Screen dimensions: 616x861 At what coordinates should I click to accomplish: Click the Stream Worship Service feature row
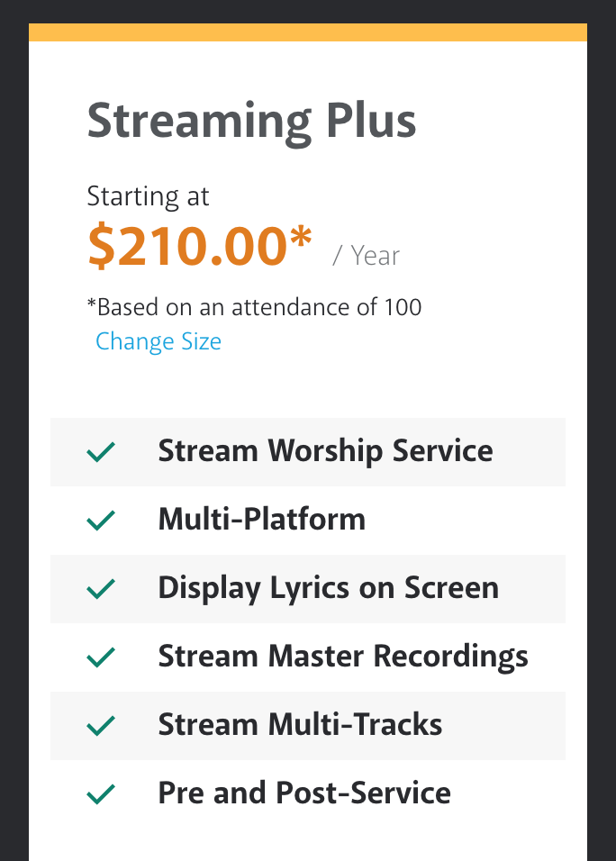pyautogui.click(x=308, y=452)
